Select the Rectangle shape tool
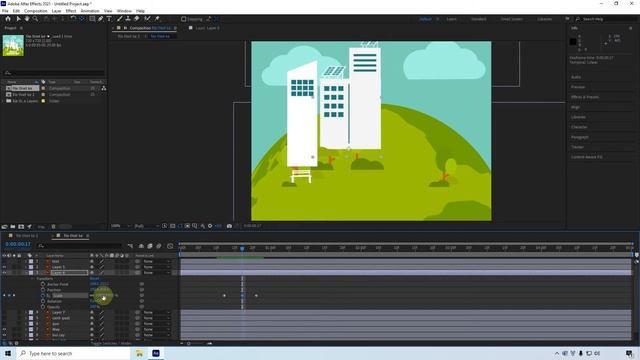This screenshot has width=640, height=360. 92,19
